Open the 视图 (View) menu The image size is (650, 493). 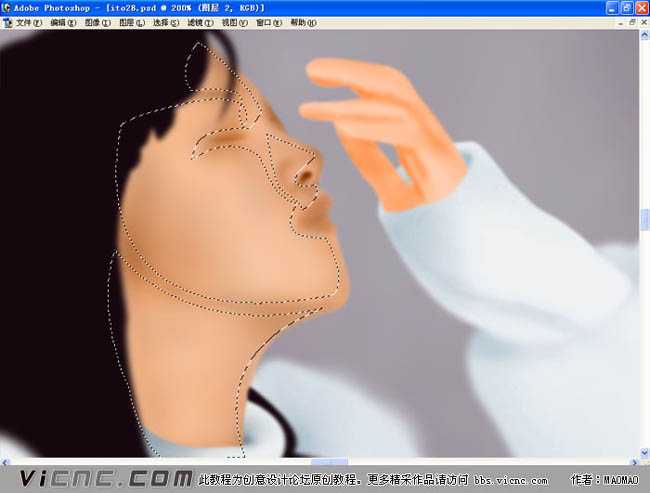(x=235, y=22)
